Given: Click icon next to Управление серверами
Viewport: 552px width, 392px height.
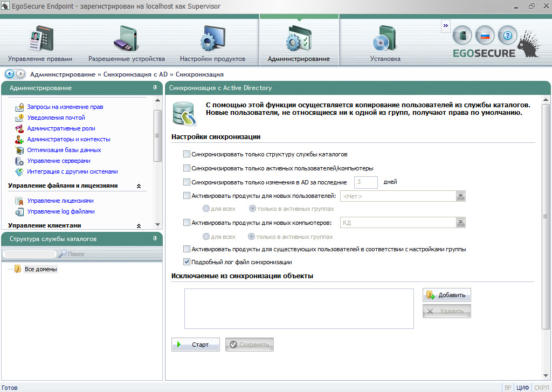Looking at the screenshot, I should (20, 161).
